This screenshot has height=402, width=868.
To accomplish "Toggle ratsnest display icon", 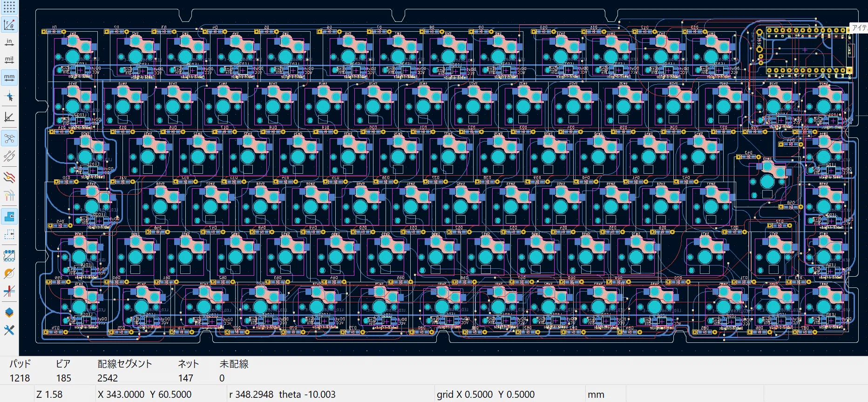I will click(9, 138).
